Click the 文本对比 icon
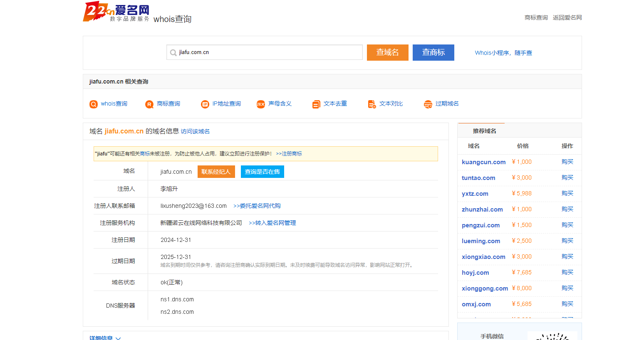Viewport: 644px width, 340px height. point(372,104)
